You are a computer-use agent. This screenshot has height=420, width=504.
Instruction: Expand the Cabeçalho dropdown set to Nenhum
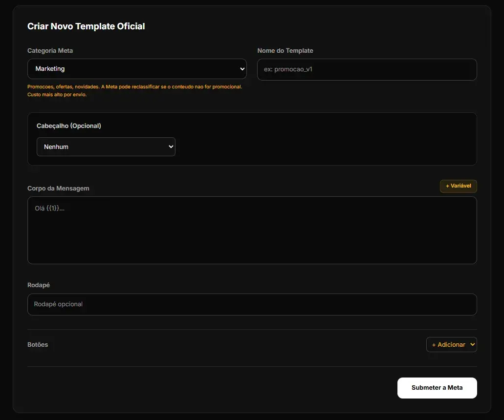click(x=106, y=147)
